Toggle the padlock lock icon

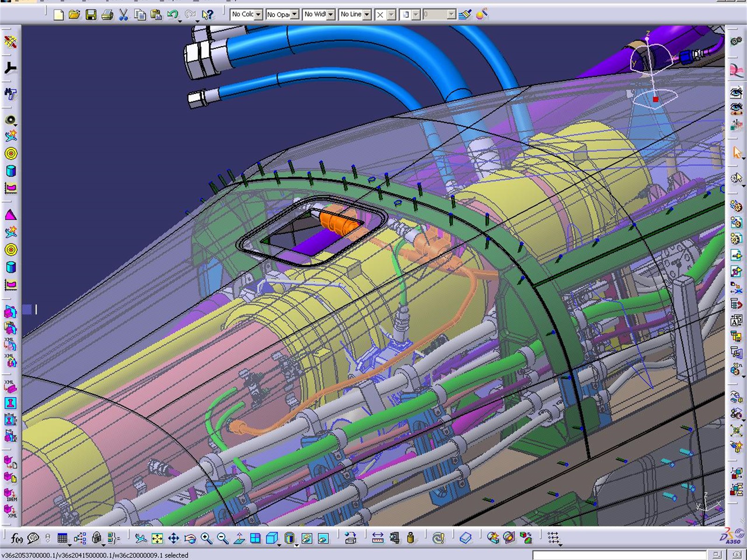[97, 539]
